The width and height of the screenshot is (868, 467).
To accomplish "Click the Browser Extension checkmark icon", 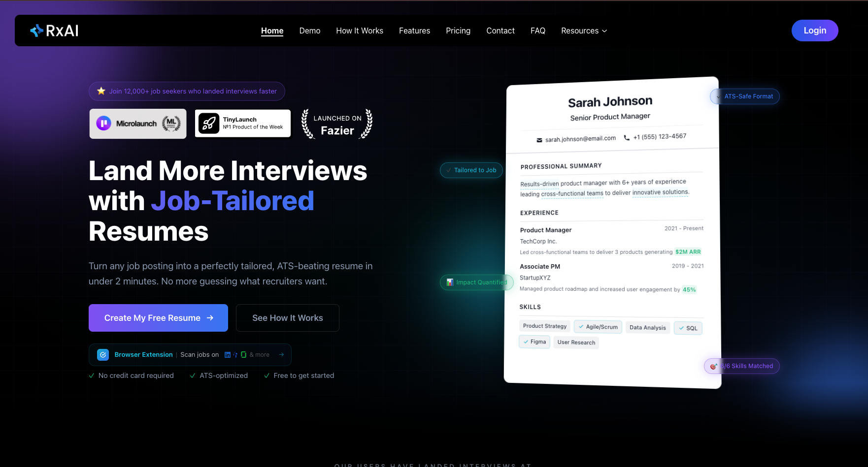I will coord(103,355).
